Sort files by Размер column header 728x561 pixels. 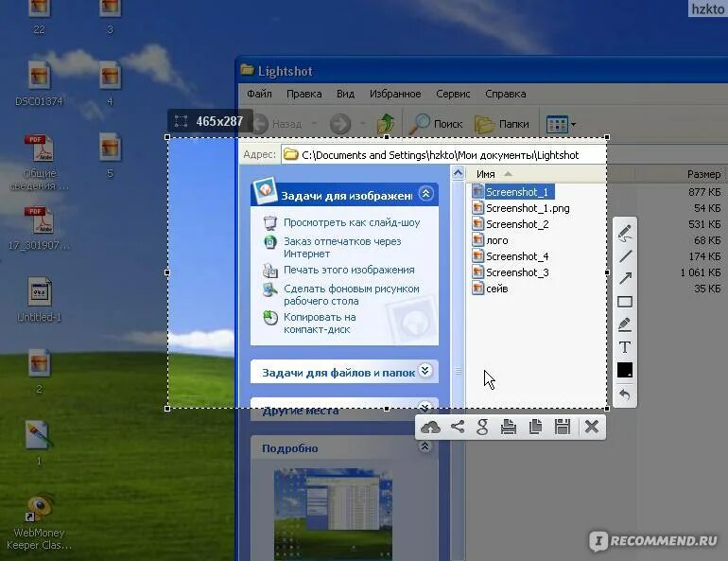tap(703, 174)
